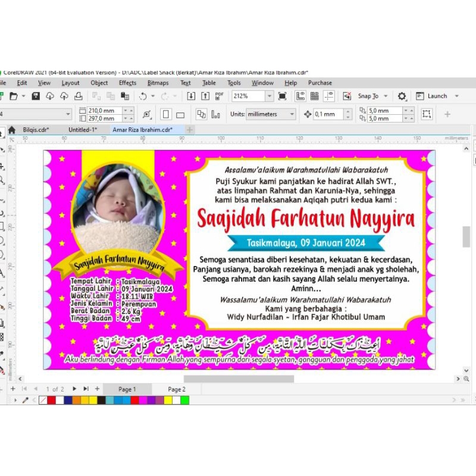
Task: Click the Launch button
Action: click(437, 96)
